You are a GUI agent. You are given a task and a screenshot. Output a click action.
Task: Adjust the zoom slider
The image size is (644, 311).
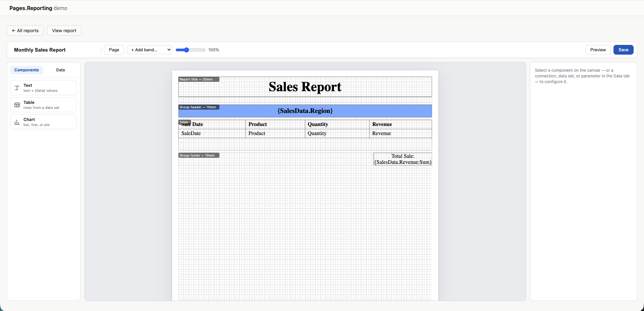coord(190,50)
